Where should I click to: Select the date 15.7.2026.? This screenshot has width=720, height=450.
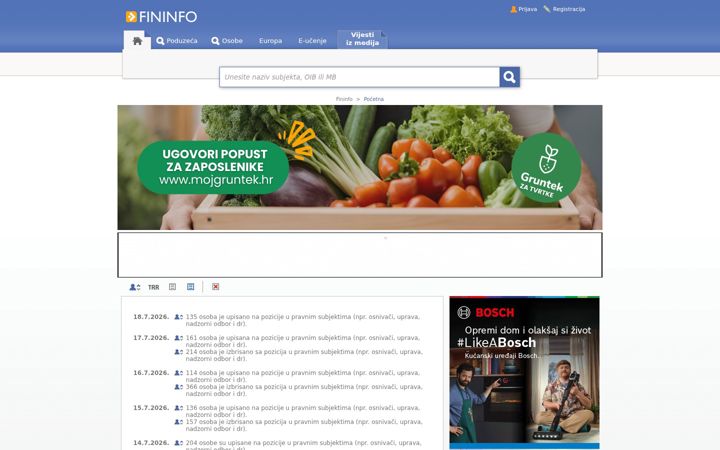coord(151,408)
